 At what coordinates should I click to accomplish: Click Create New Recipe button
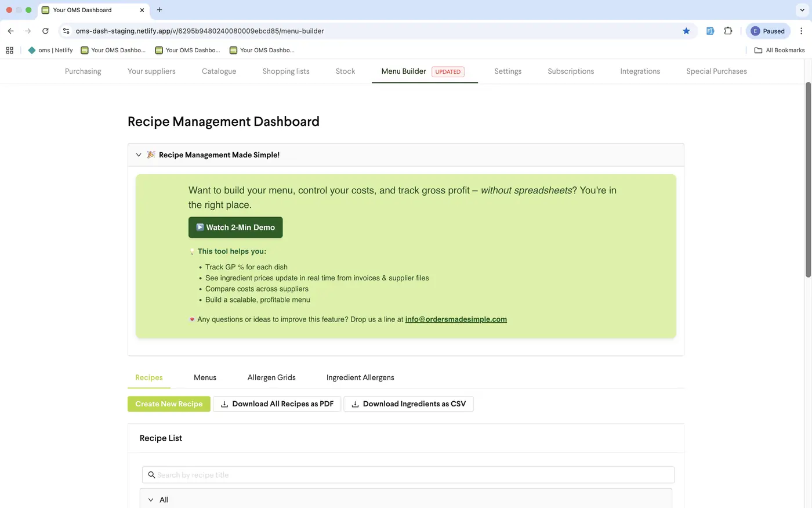pos(169,404)
